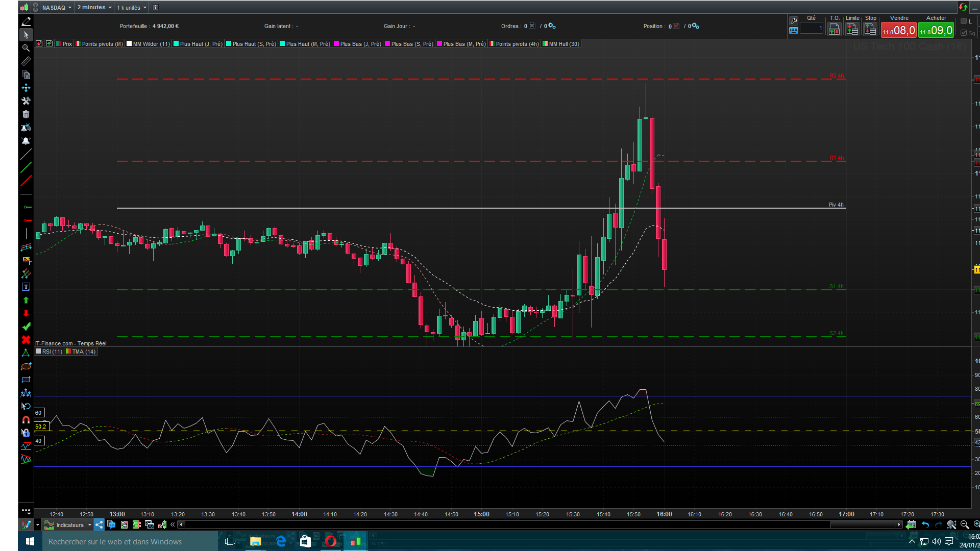980x551 pixels.
Task: Toggle the L checkbox near order buttons
Action: coord(964,21)
